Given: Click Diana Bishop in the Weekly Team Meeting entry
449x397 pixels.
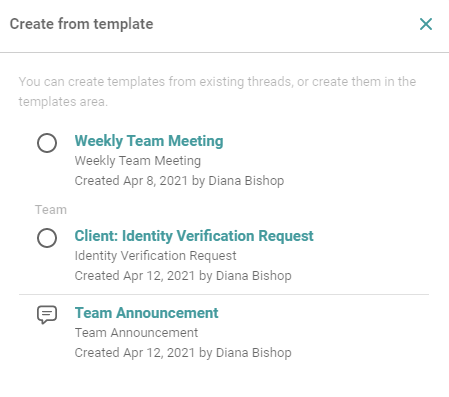Looking at the screenshot, I should coord(246,181).
